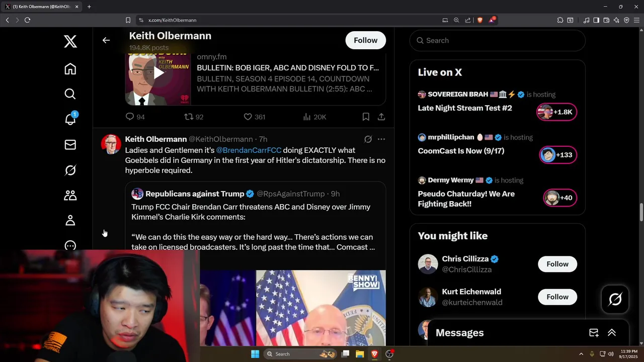Open +1.8K listeners badge
Viewport: 644px width, 362px height.
(x=556, y=112)
